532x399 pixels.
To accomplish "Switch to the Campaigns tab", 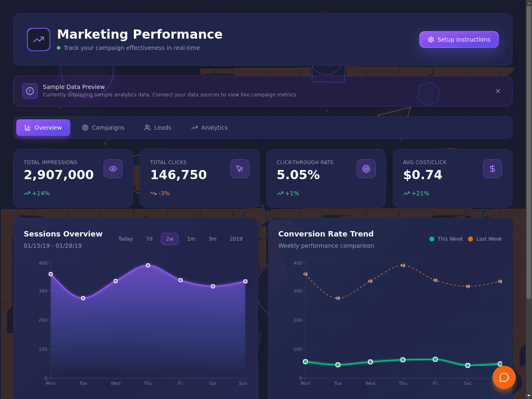I will [x=103, y=128].
